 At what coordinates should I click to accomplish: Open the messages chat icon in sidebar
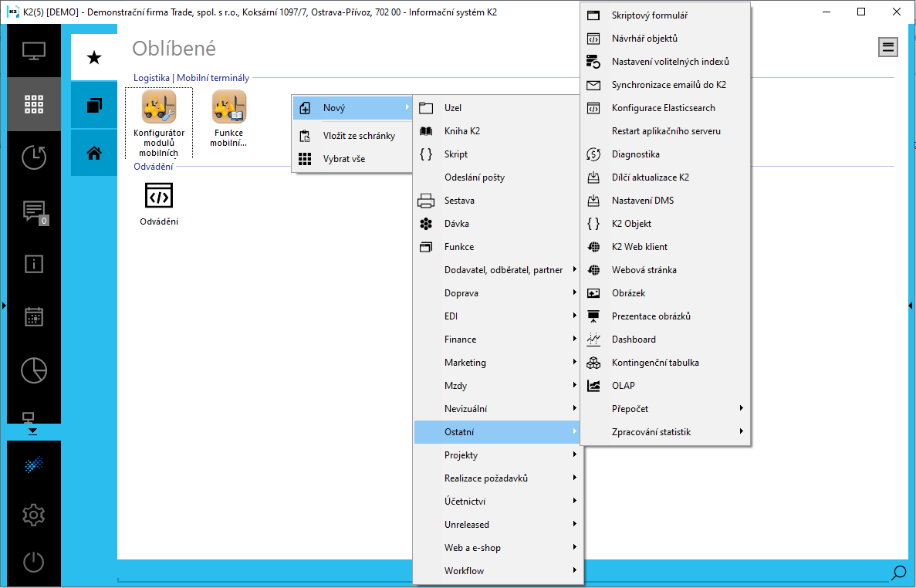34,211
